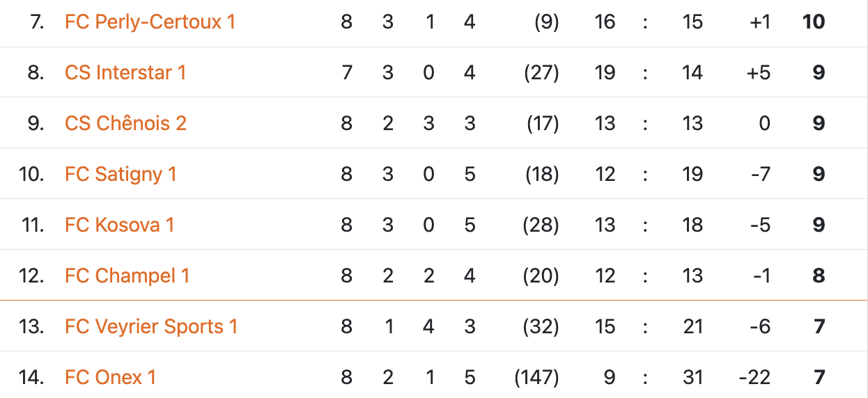Image resolution: width=868 pixels, height=398 pixels.
Task: Click FC Champel's bold 8 points total
Action: tap(819, 276)
